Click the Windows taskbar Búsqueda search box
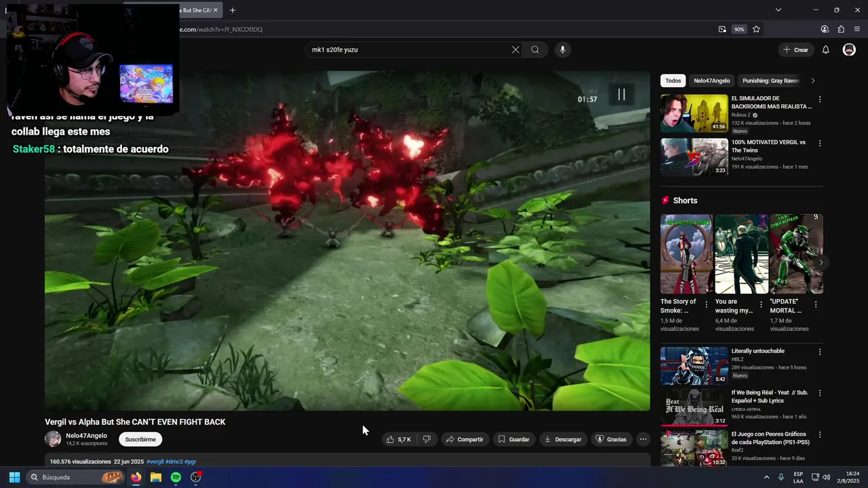868x488 pixels. tap(76, 477)
